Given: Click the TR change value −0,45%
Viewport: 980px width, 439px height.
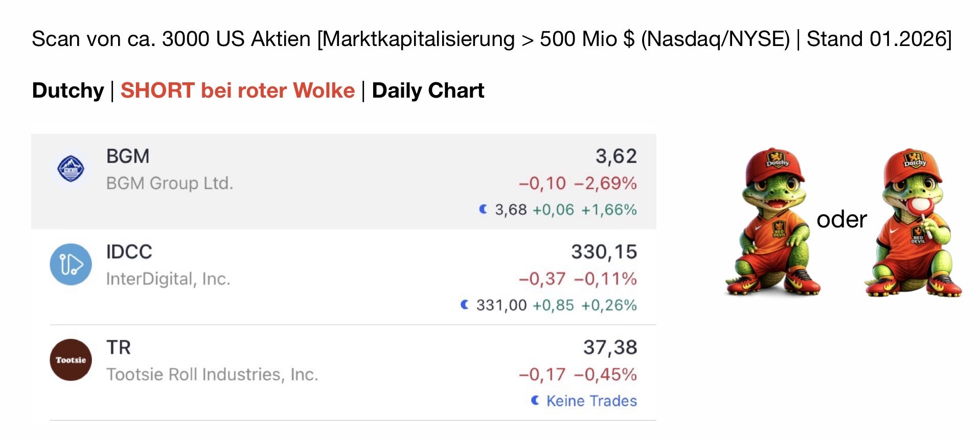Looking at the screenshot, I should click(605, 375).
